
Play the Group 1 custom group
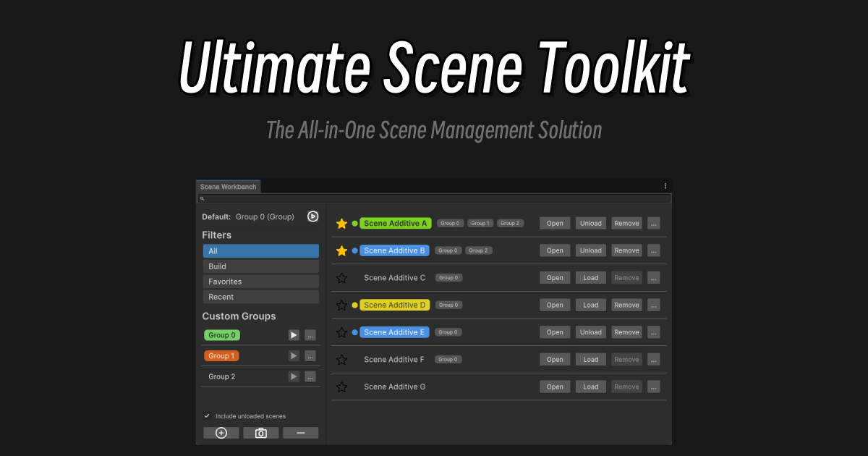[x=293, y=355]
